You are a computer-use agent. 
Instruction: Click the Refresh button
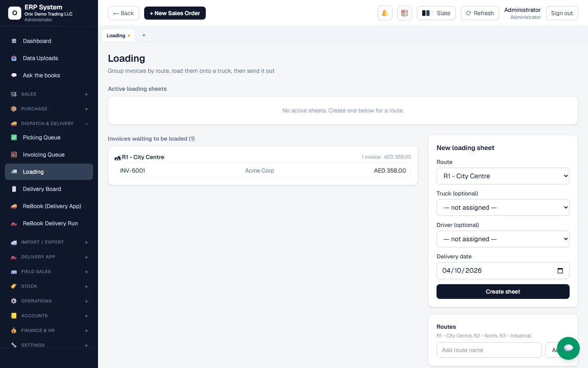(480, 13)
